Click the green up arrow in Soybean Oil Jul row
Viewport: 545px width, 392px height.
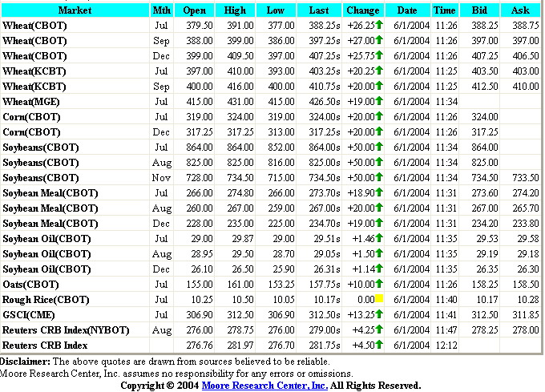[x=379, y=238]
